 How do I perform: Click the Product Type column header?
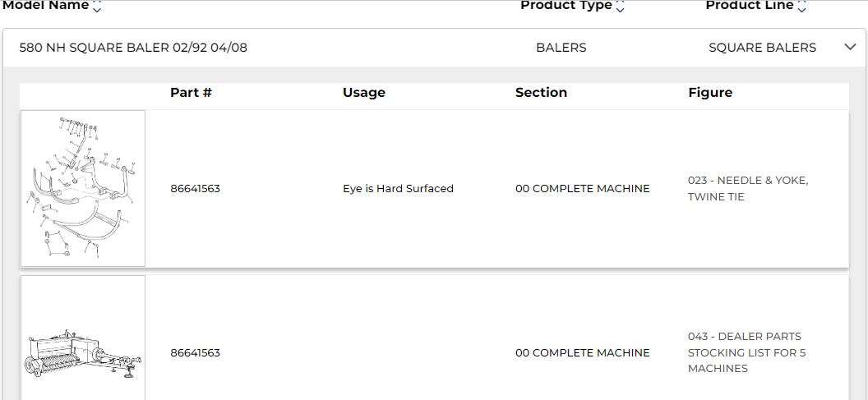coord(566,6)
